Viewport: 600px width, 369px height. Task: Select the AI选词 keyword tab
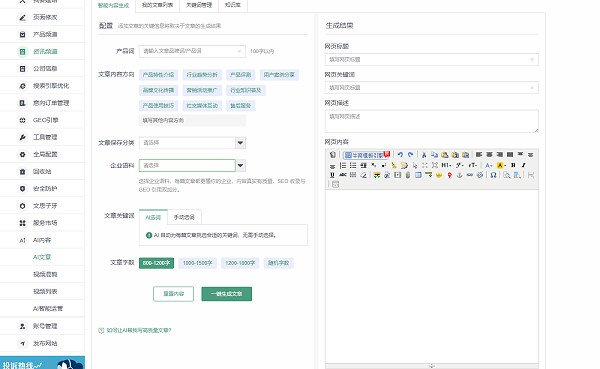pyautogui.click(x=153, y=217)
